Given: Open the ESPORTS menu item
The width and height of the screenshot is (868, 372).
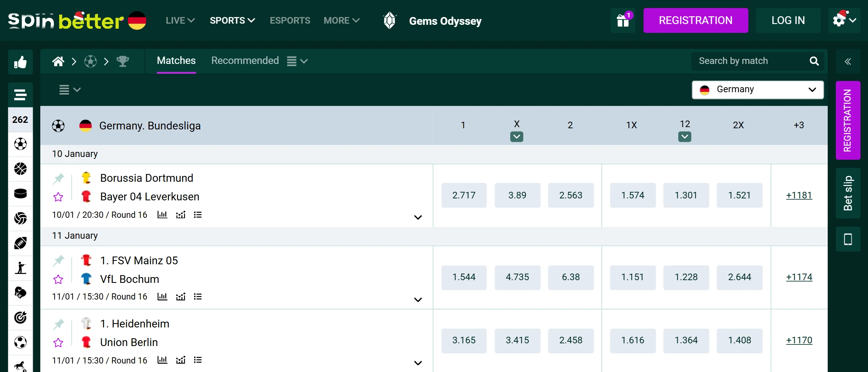Looking at the screenshot, I should click(x=290, y=21).
